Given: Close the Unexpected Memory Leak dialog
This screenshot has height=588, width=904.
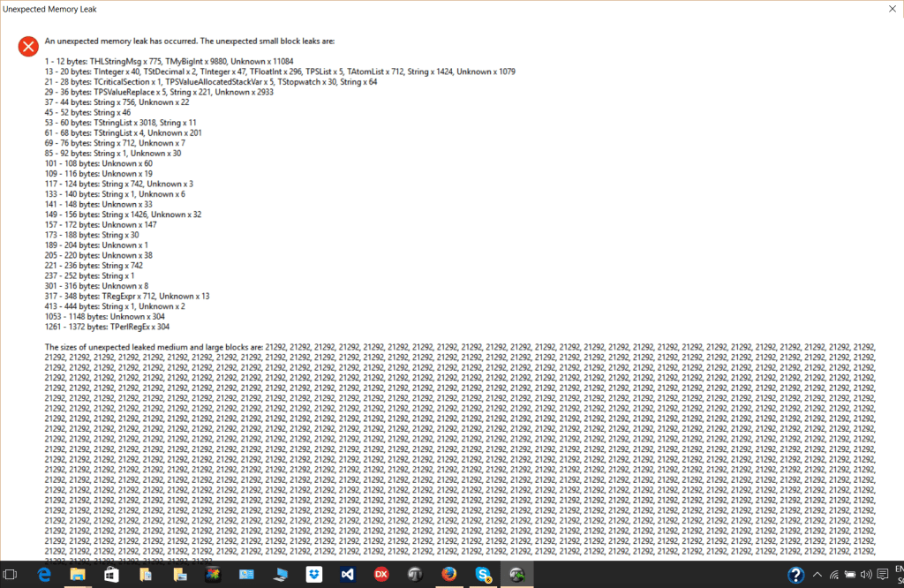Looking at the screenshot, I should 890,9.
